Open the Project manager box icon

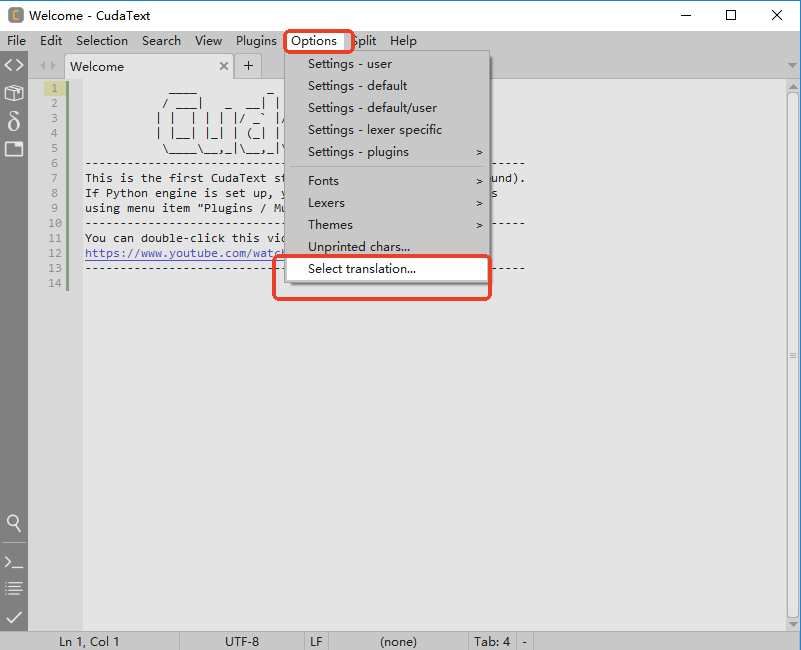(14, 93)
